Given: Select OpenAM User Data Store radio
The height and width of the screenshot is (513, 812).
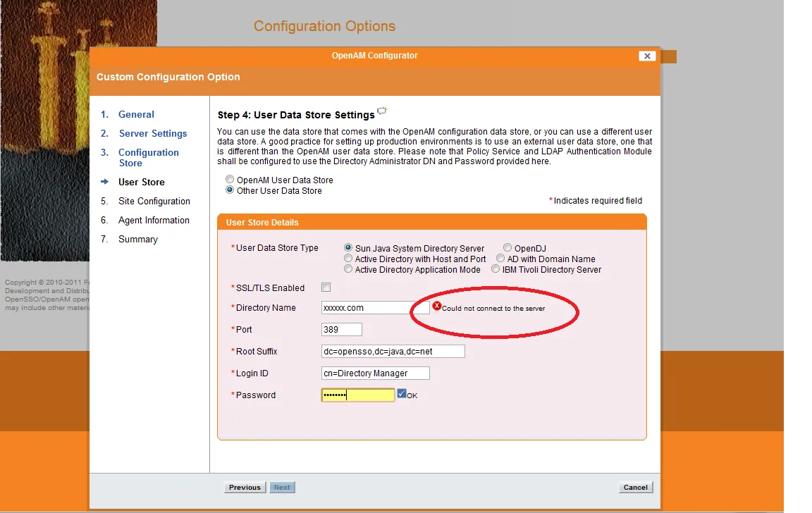Looking at the screenshot, I should (x=229, y=179).
